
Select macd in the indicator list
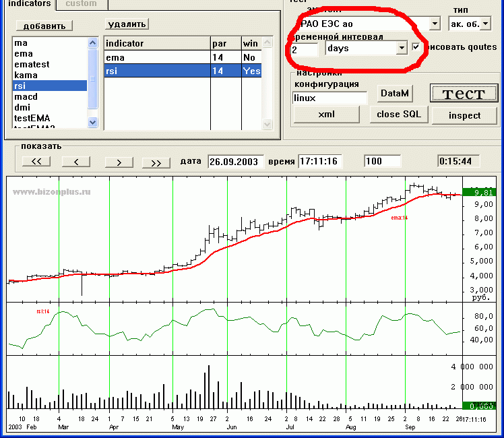coord(26,97)
